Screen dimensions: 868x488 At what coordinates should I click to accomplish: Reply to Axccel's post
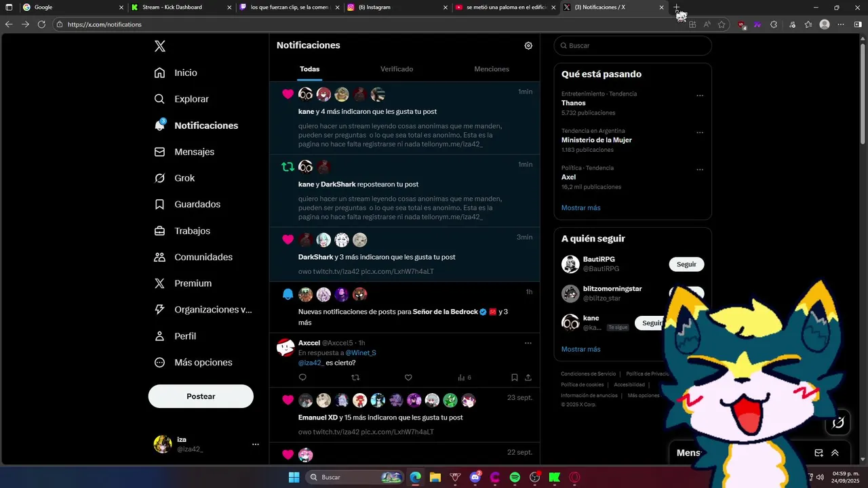point(302,378)
